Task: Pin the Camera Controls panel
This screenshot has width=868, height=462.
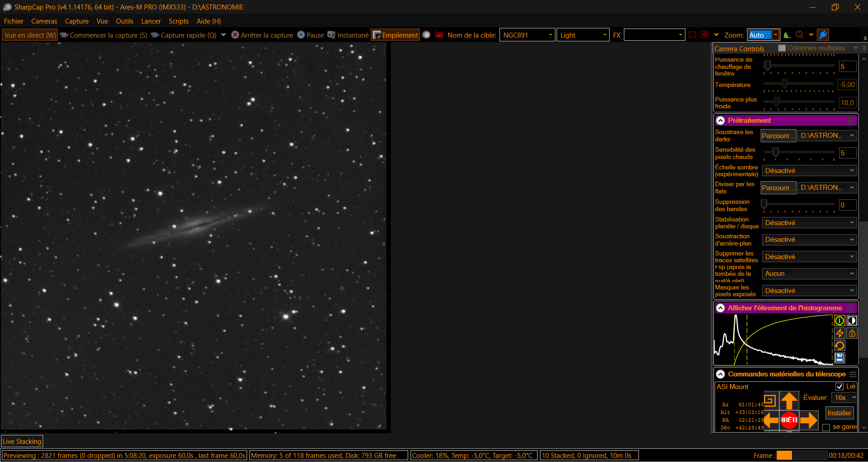Action: pyautogui.click(x=864, y=48)
